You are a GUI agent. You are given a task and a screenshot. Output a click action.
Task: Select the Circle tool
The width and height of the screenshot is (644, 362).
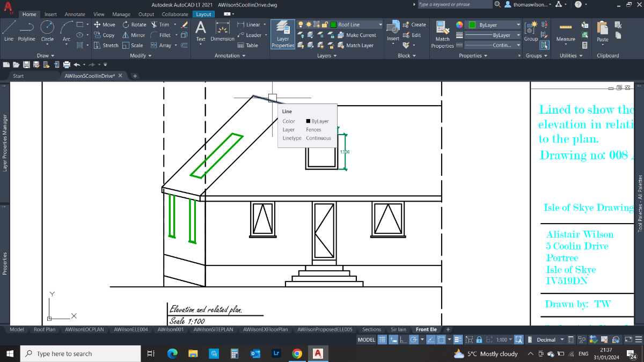coord(47,31)
